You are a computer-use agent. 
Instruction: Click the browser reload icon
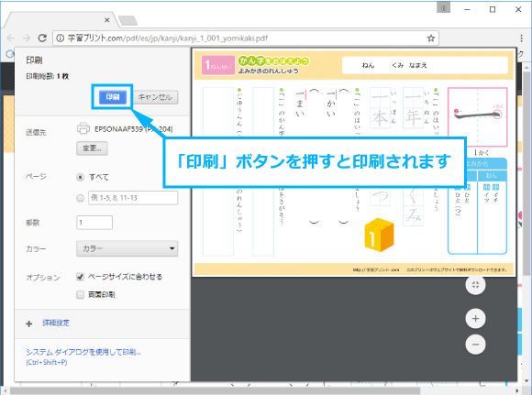[x=42, y=38]
